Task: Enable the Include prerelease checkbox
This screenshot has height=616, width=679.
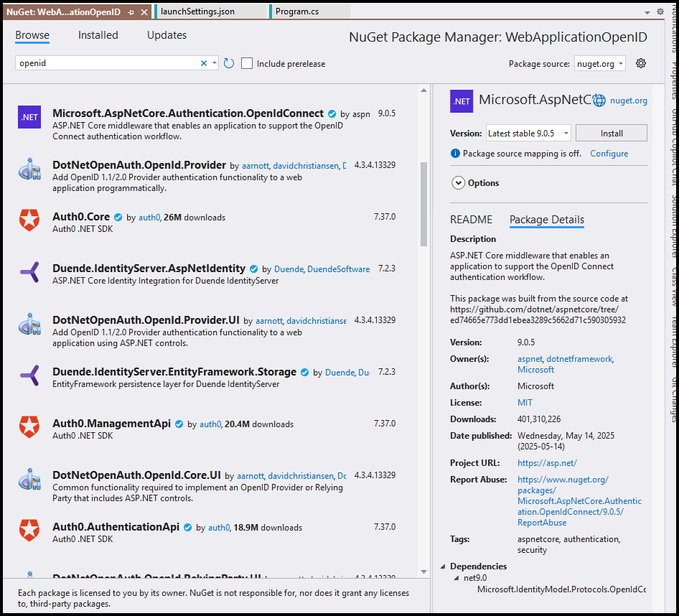Action: [x=247, y=63]
